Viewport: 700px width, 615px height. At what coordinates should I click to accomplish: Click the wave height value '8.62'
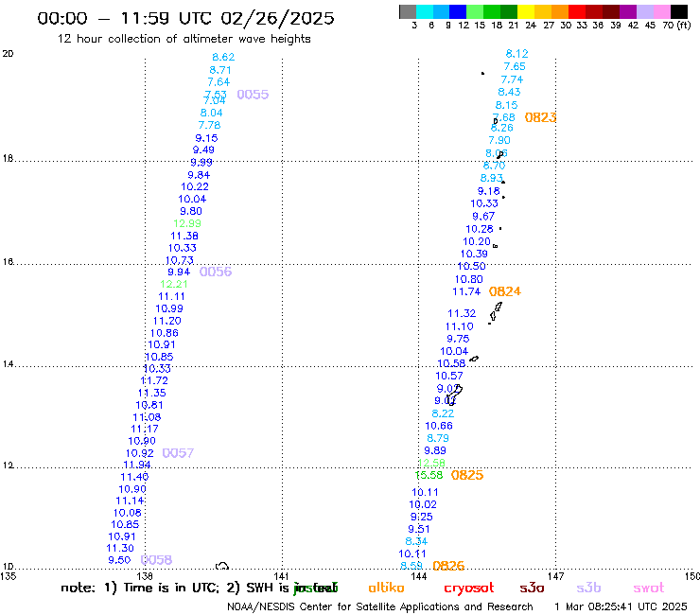tap(223, 57)
